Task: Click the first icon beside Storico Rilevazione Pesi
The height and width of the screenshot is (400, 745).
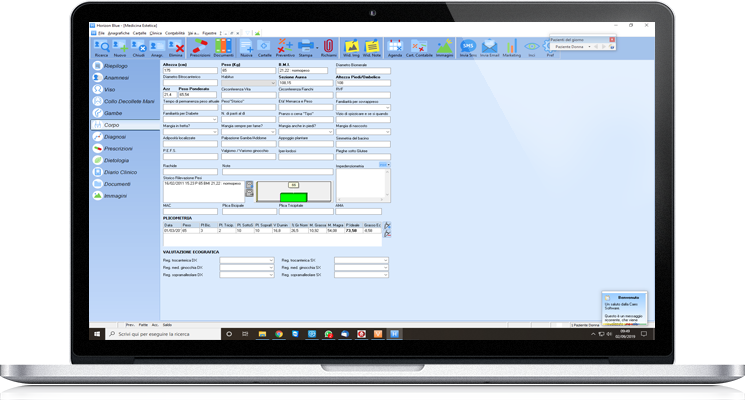Action: pos(249,185)
